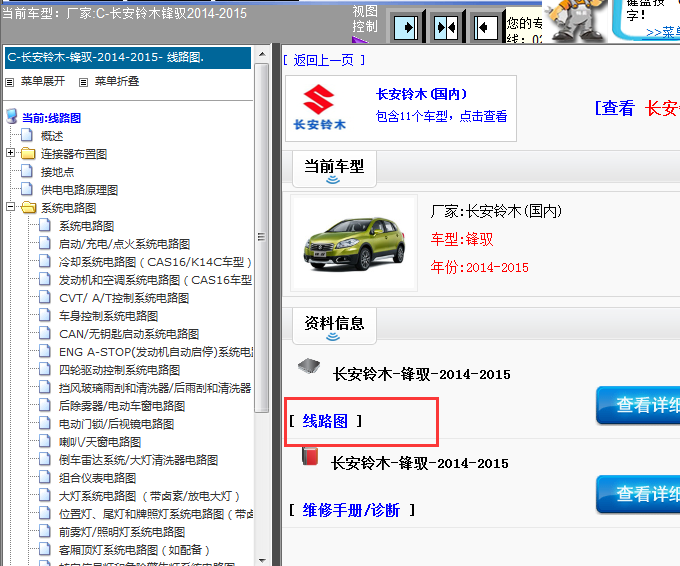Screen dimensions: 680x566
Task: Open CAN/无钥匙启动系统电路图 item
Action: 129,334
